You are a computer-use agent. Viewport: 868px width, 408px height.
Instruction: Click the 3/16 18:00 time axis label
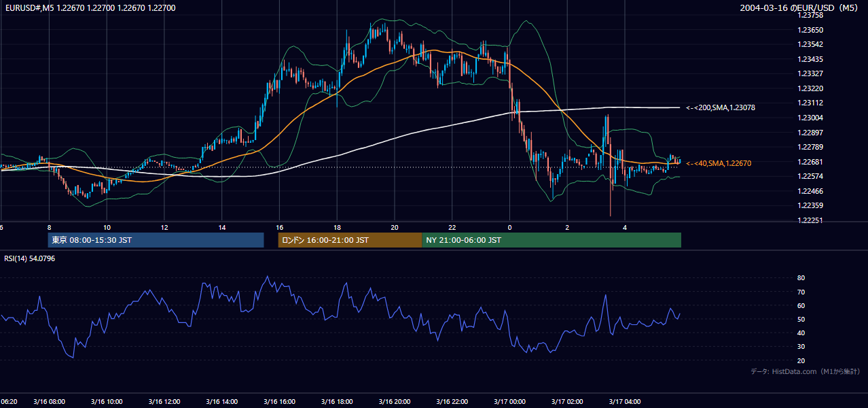(337, 401)
